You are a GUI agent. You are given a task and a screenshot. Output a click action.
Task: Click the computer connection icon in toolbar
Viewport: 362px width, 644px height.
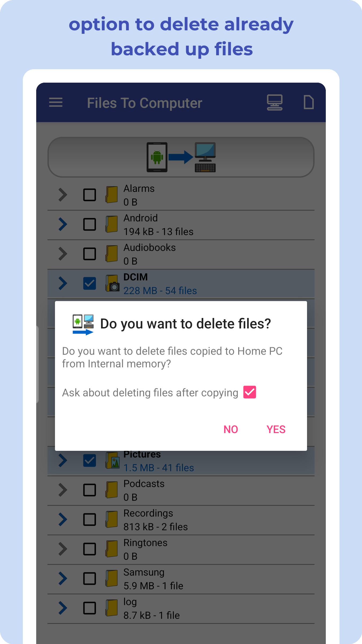coord(275,103)
